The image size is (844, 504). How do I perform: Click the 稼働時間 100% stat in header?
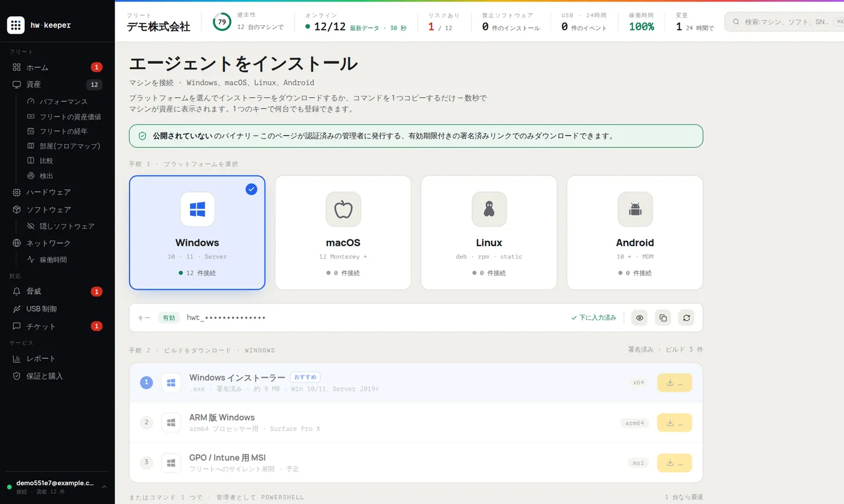pyautogui.click(x=641, y=22)
